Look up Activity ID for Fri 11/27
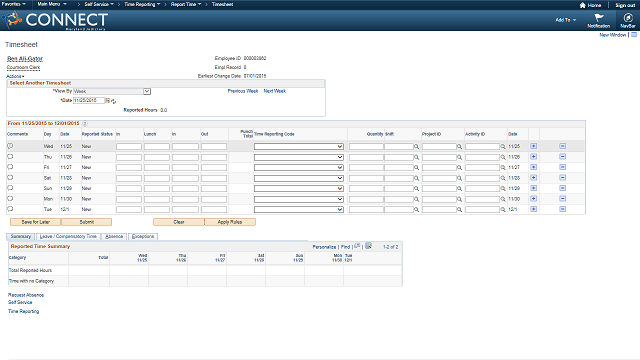This screenshot has height=360, width=640. [x=503, y=167]
